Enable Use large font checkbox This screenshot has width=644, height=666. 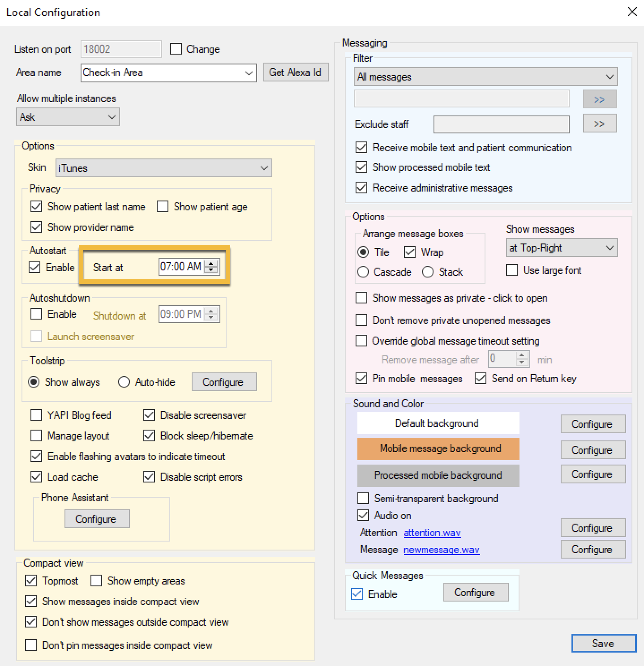[512, 270]
